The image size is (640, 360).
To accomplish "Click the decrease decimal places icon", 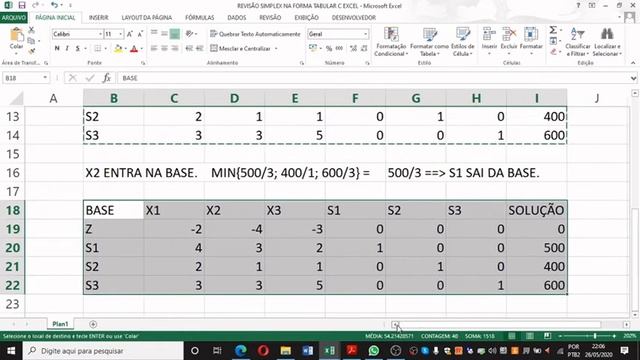I will pyautogui.click(x=364, y=48).
